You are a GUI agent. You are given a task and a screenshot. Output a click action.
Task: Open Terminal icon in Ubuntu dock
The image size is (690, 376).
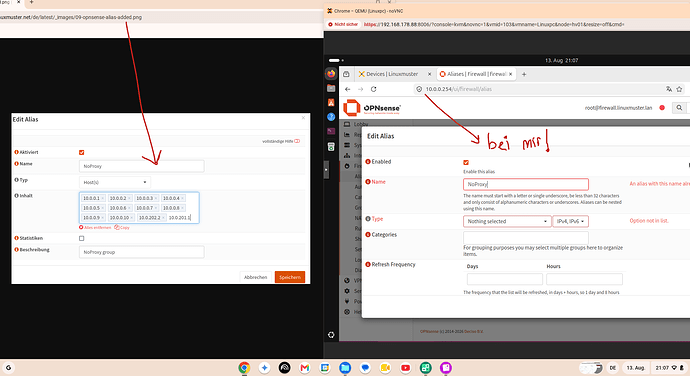(331, 131)
